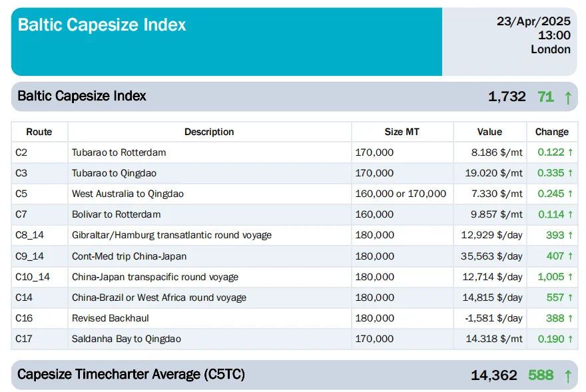Click the Size MT column header
Viewport: 586px width, 392px height.
[x=402, y=132]
